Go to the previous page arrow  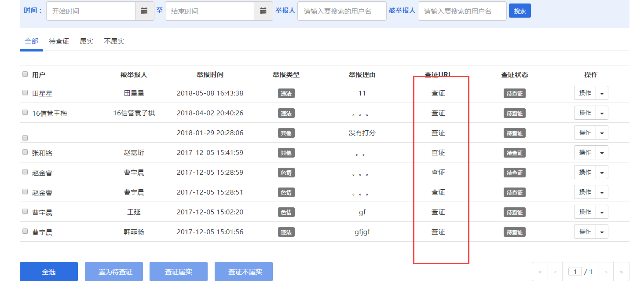pyautogui.click(x=555, y=272)
